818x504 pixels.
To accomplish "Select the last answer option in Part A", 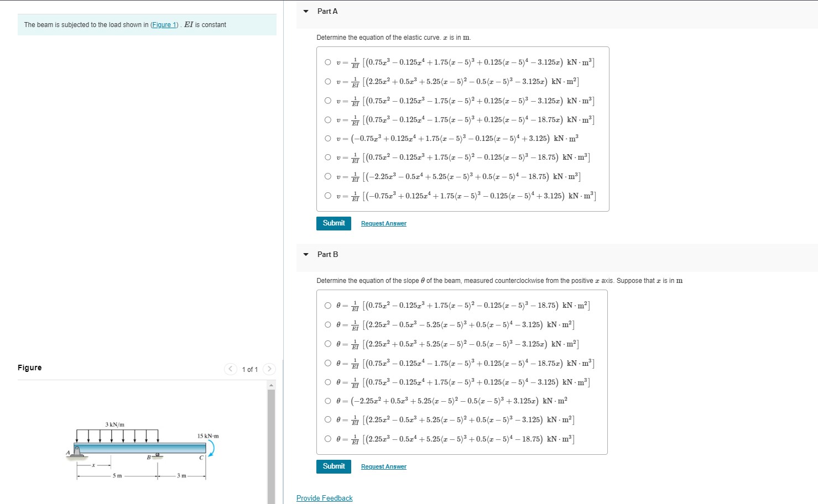I will (328, 195).
